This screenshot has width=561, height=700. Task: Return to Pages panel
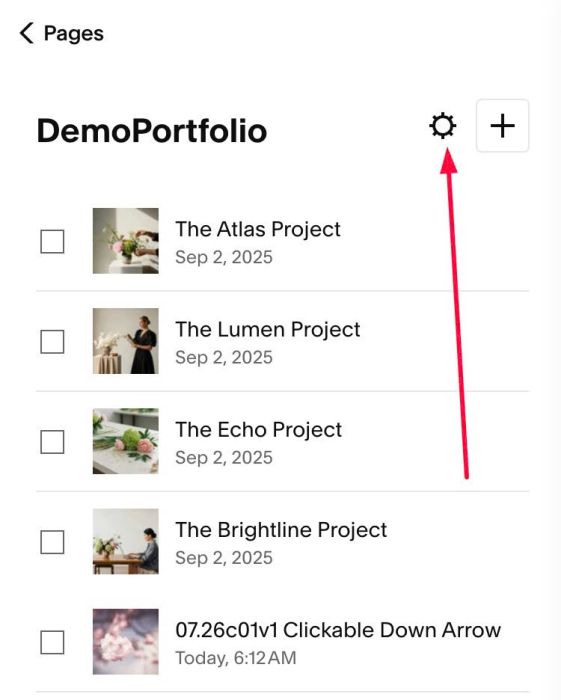[74, 33]
